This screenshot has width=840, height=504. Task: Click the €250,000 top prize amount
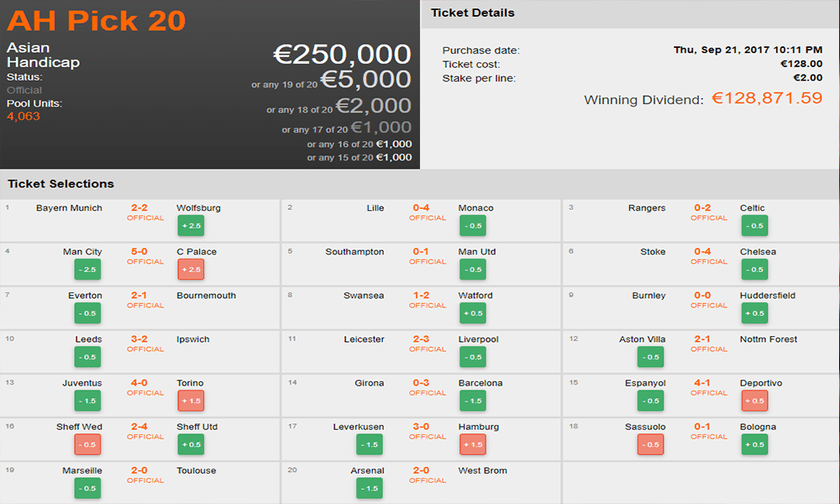click(x=342, y=55)
